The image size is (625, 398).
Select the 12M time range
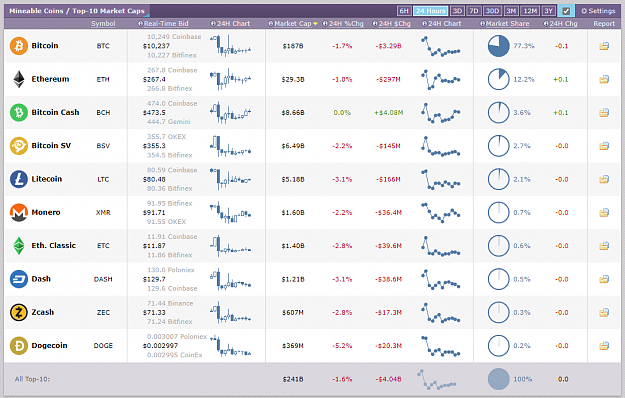coord(530,11)
